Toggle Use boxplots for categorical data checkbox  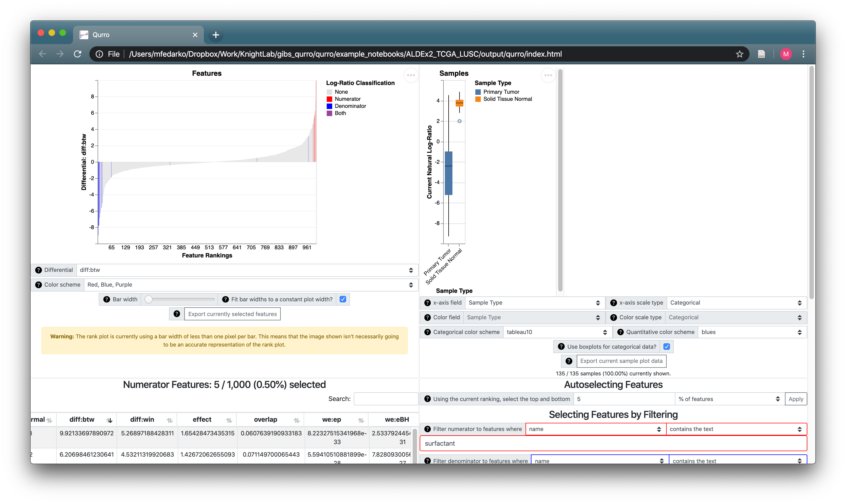coord(666,347)
